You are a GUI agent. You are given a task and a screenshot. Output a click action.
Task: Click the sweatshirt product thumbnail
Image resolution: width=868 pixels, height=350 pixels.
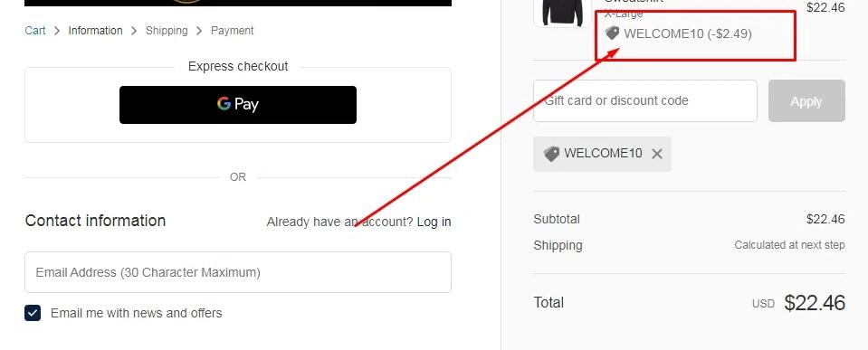[x=562, y=13]
